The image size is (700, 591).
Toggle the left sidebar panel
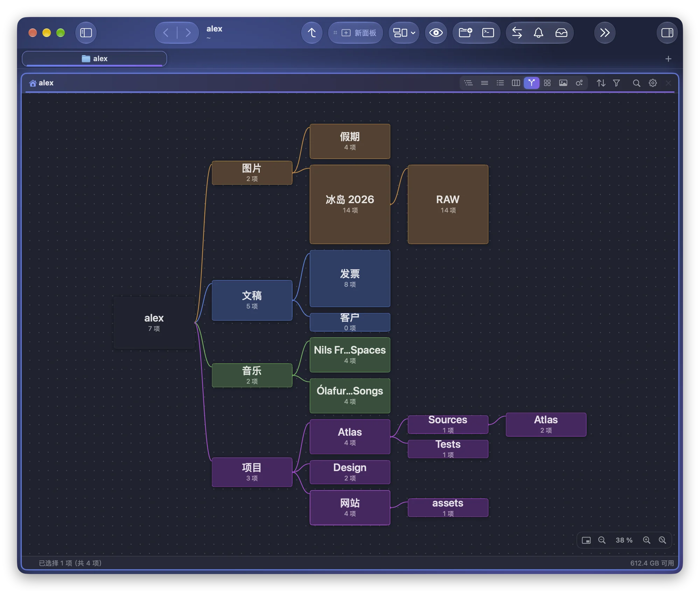86,33
